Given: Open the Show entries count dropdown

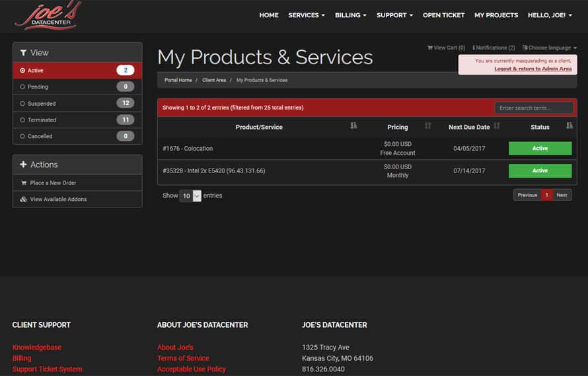Looking at the screenshot, I should click(190, 196).
